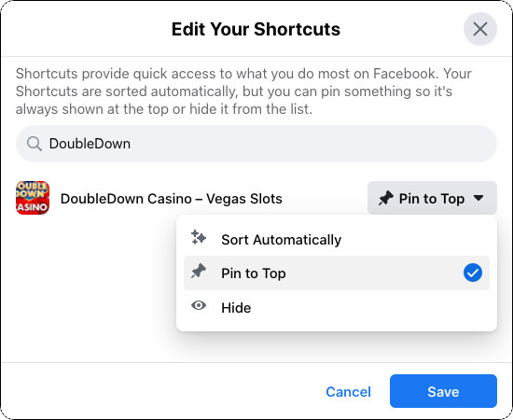
Task: Click the eye icon next to Hide
Action: point(199,305)
